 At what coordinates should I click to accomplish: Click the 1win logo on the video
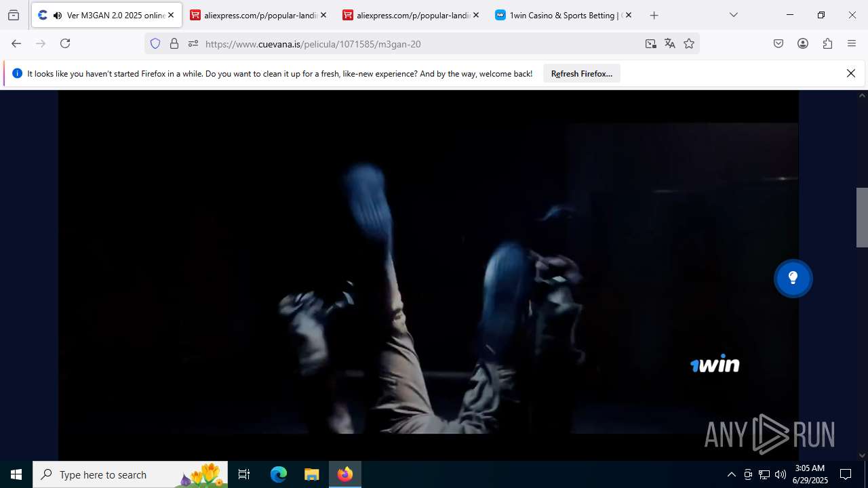715,364
